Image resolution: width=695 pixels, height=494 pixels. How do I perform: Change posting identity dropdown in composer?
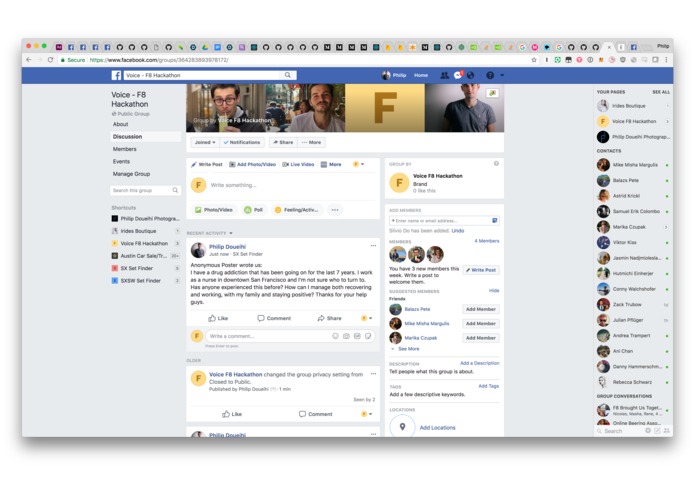coord(359,164)
